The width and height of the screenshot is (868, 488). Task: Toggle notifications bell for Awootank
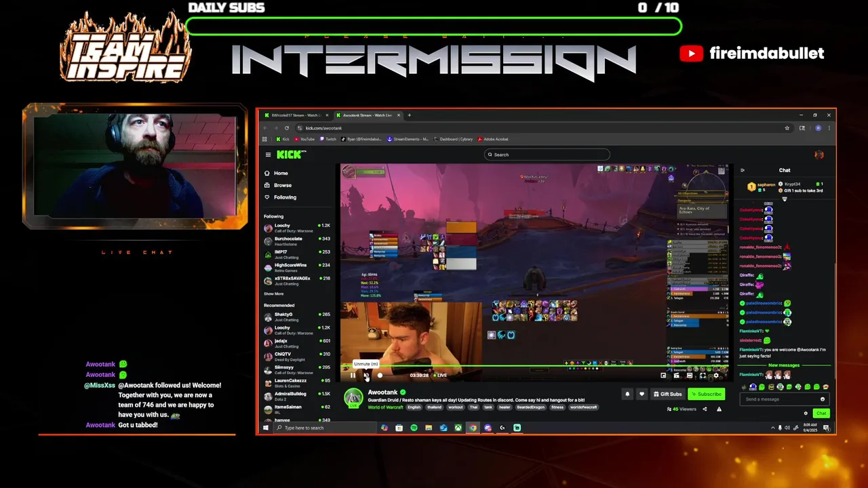(x=627, y=394)
